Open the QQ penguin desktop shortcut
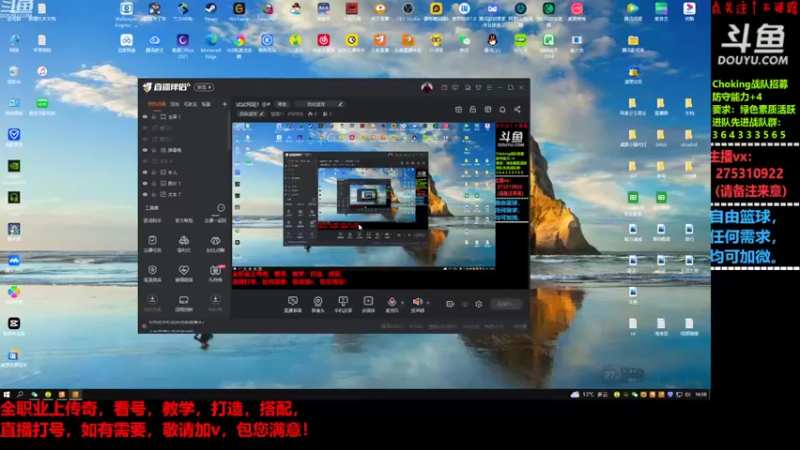 [x=492, y=43]
